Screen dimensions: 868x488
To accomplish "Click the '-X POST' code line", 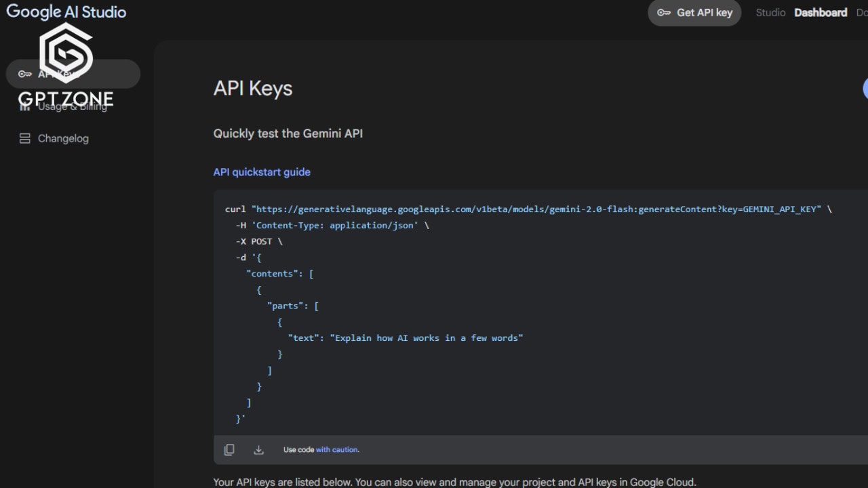I will click(x=259, y=241).
